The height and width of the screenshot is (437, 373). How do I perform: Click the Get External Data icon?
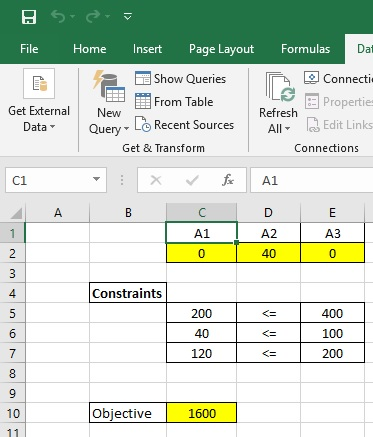(x=39, y=84)
